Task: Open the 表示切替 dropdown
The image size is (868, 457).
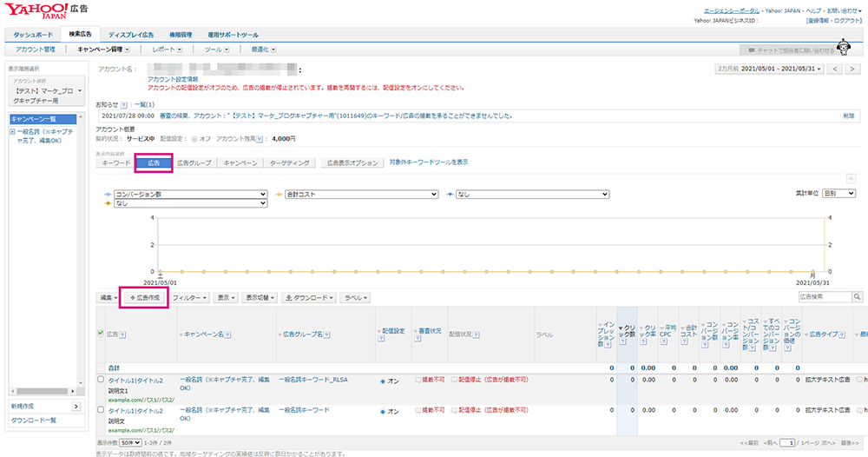Action: coord(260,297)
